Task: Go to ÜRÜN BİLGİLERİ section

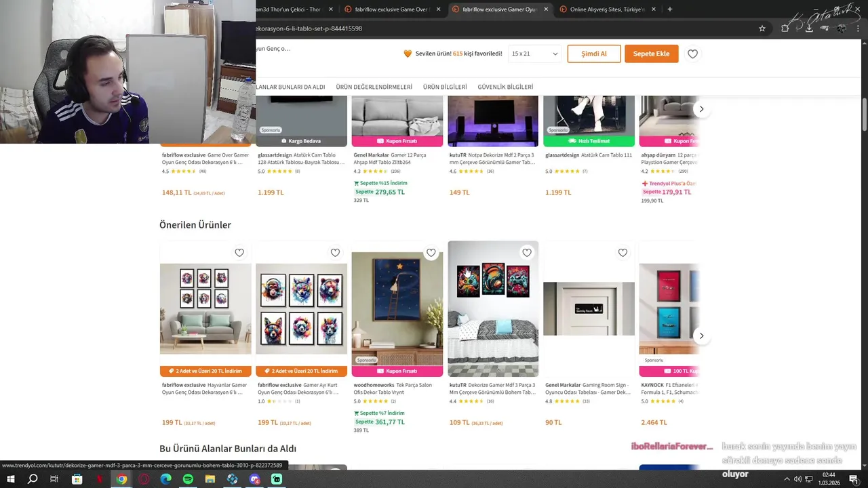Action: (x=445, y=87)
